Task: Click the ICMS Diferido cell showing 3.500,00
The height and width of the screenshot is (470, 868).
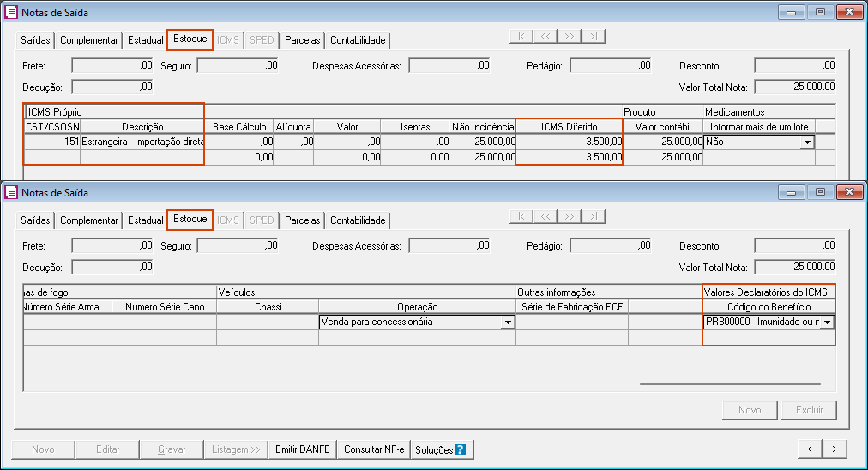Action: tap(569, 142)
